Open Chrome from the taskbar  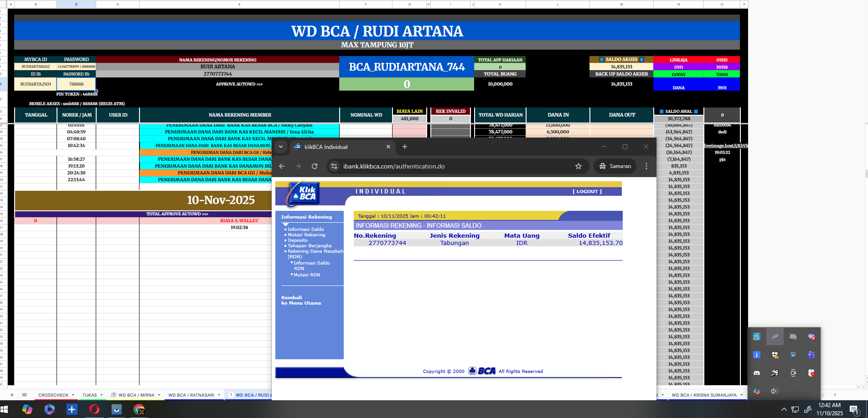(x=139, y=409)
